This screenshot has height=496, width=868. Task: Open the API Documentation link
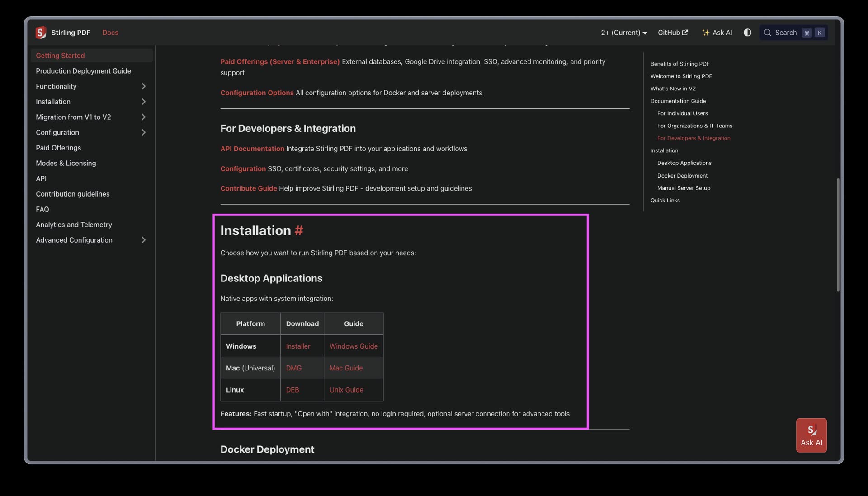click(x=252, y=149)
